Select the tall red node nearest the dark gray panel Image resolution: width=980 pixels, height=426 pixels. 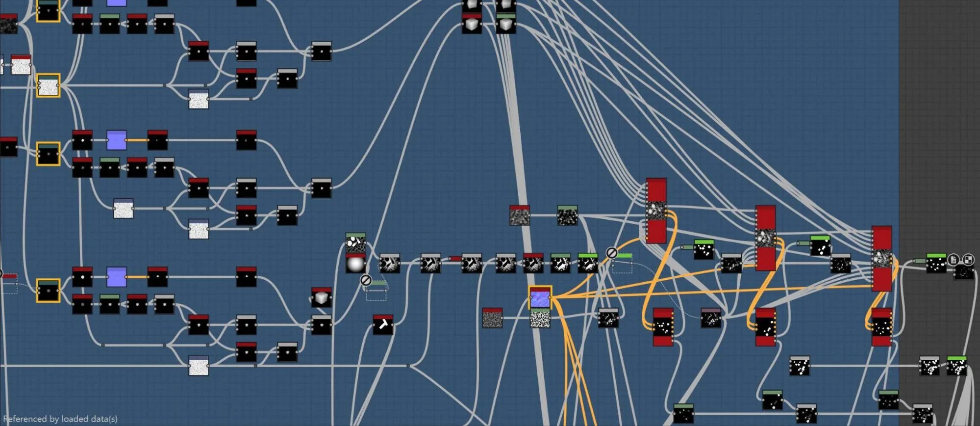pyautogui.click(x=881, y=259)
